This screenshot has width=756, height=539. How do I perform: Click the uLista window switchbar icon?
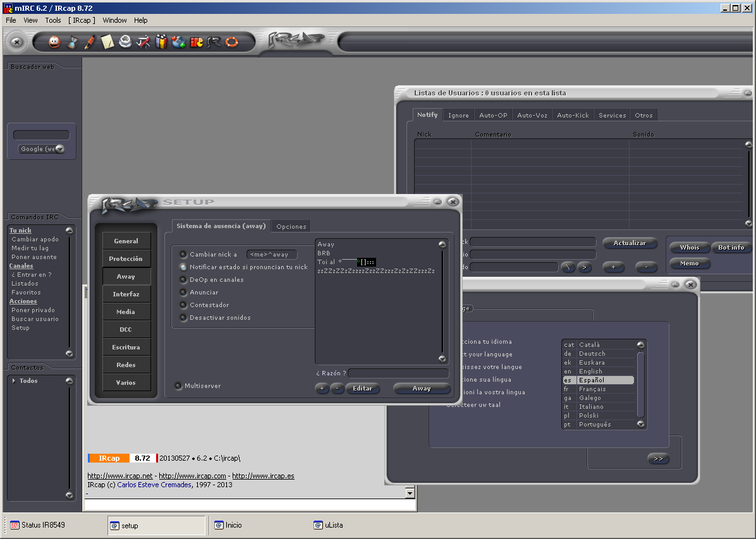tap(318, 525)
